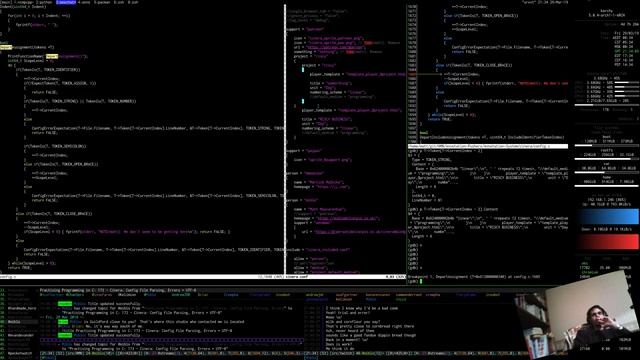Click the purple dashed read-marker line in IRC chat
This screenshot has width=640, height=360.
point(171,340)
